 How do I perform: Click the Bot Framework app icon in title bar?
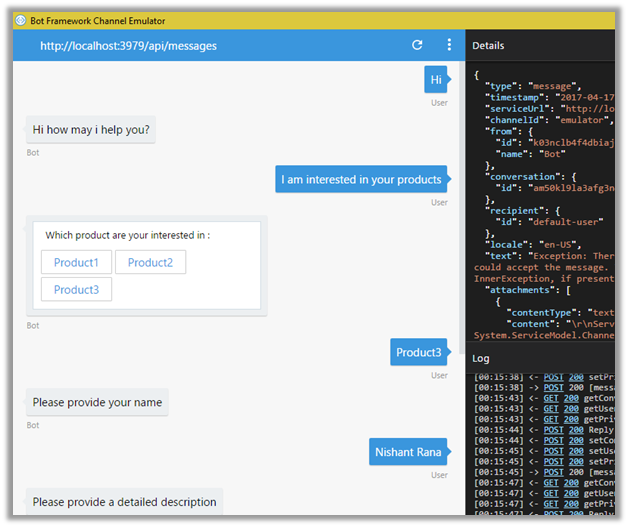[21, 20]
